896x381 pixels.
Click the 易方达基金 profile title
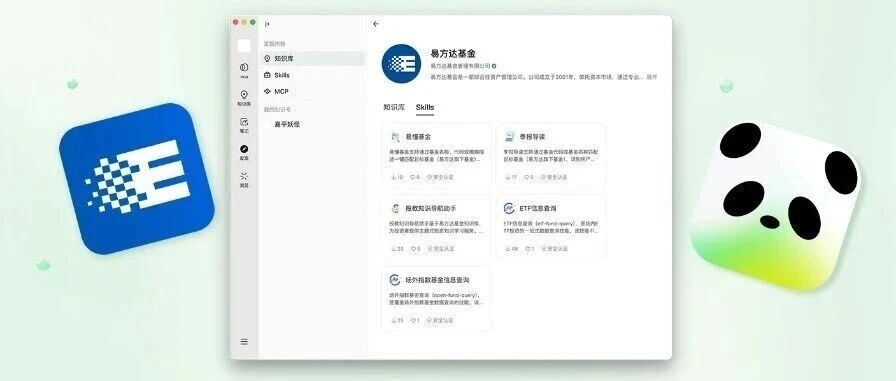[x=453, y=54]
